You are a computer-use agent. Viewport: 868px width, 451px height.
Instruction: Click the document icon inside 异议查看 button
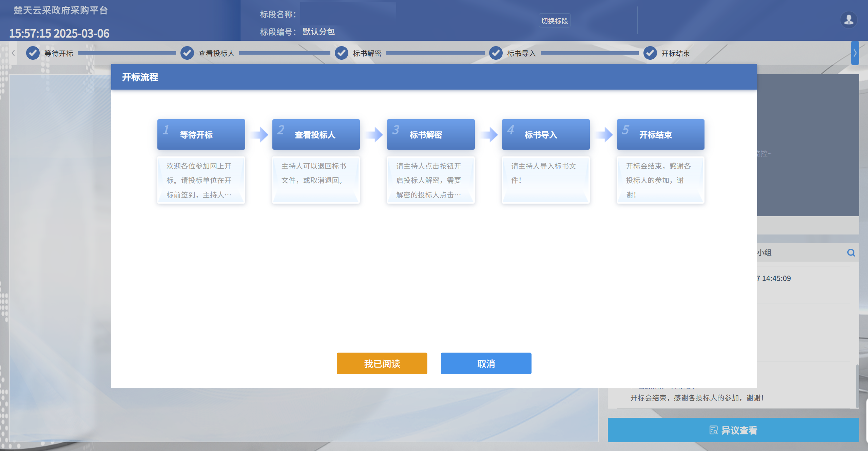pyautogui.click(x=713, y=430)
